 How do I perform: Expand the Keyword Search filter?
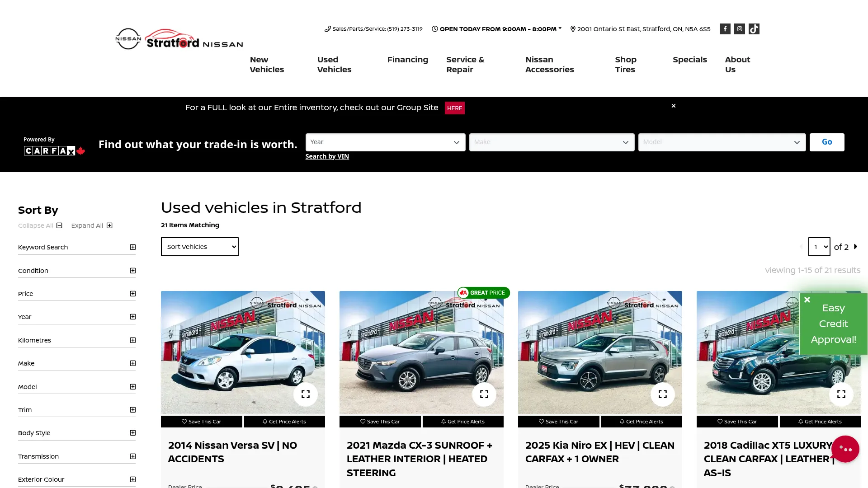pos(77,247)
